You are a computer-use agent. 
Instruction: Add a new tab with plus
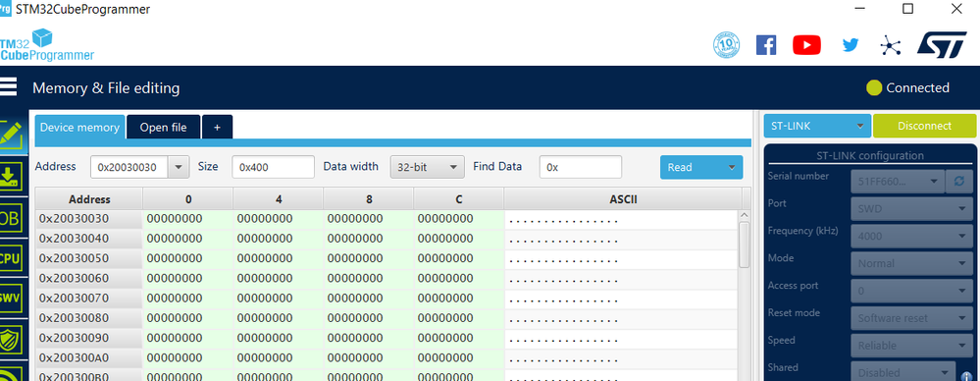pos(218,127)
